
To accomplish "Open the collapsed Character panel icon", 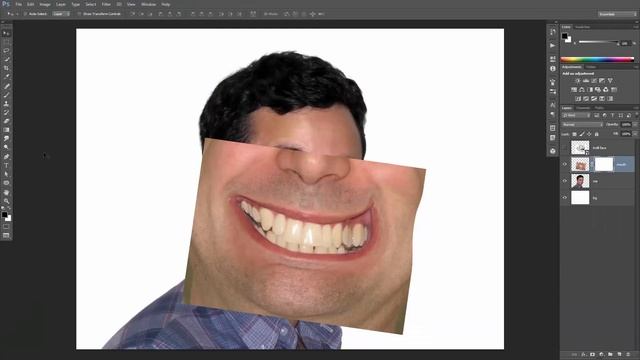I will pos(553,105).
